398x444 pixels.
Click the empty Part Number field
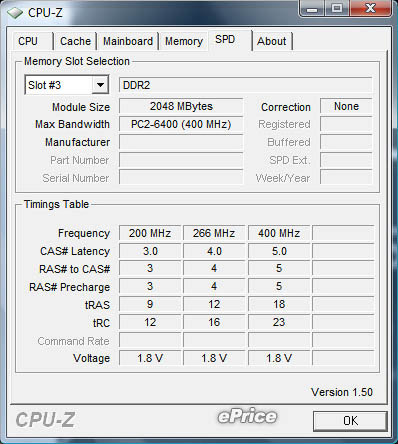(181, 160)
